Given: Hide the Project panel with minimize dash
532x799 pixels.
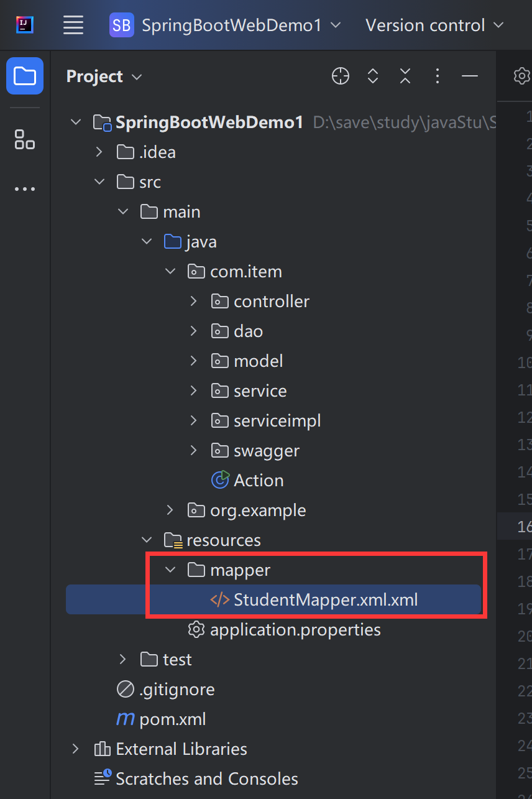Looking at the screenshot, I should pos(470,76).
